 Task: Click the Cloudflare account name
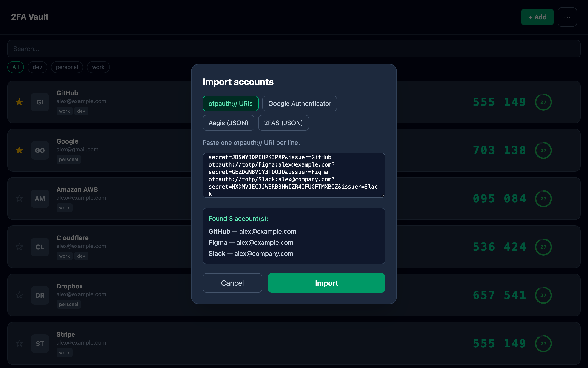72,238
